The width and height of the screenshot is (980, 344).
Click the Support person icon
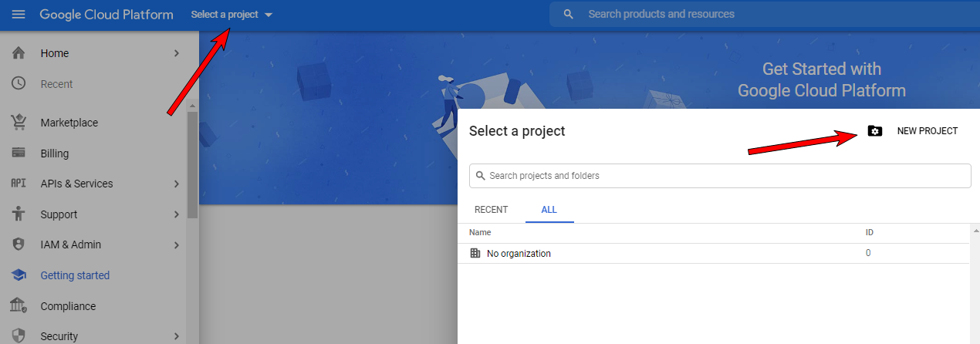tap(19, 214)
